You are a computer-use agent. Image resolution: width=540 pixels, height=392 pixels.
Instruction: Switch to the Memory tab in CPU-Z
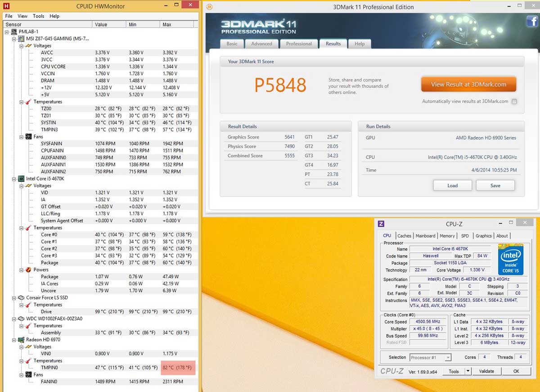pos(447,236)
